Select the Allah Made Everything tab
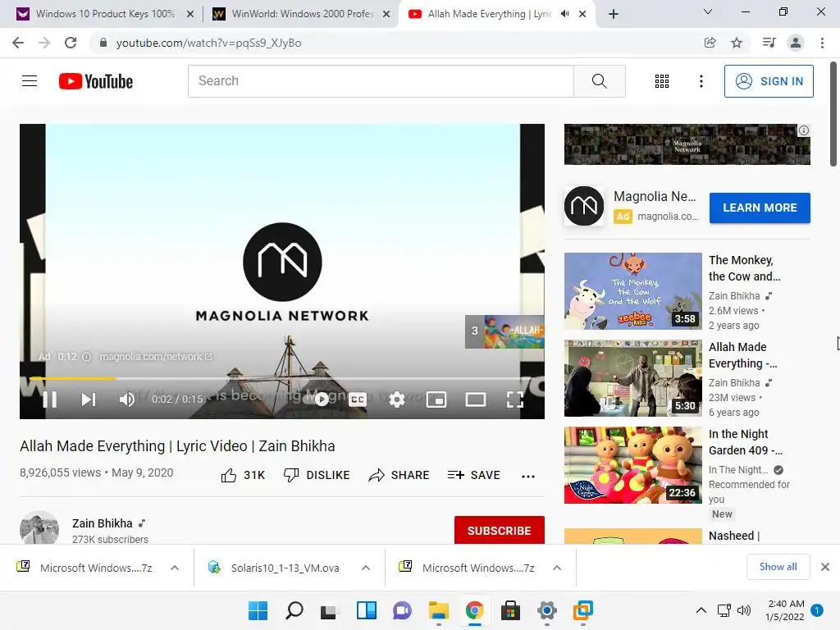Screen dimensions: 840x630 489,14
